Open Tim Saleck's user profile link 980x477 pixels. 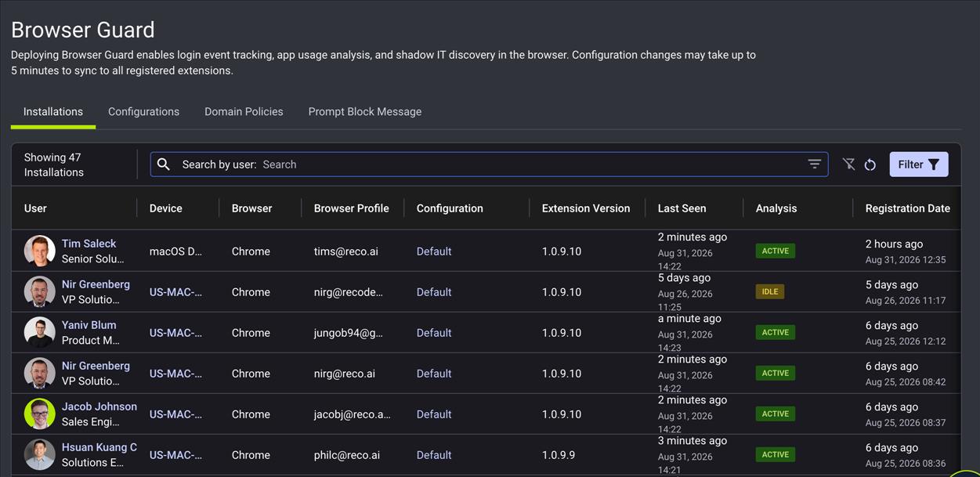point(89,244)
